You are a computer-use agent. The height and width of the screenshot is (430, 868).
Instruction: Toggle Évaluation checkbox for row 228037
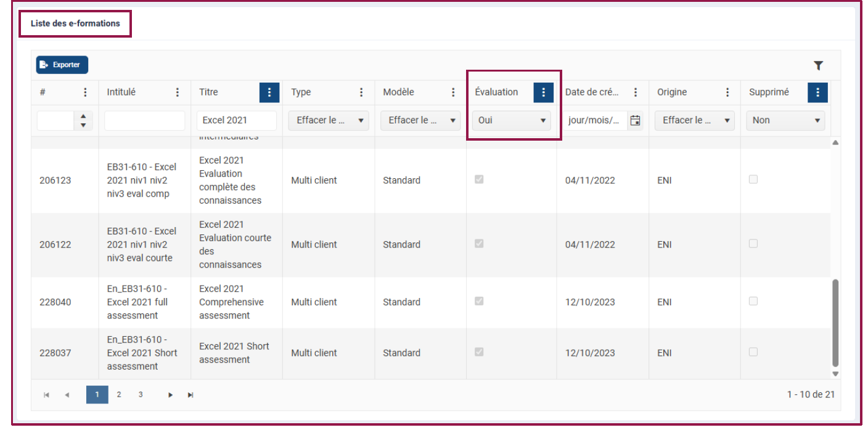point(479,352)
